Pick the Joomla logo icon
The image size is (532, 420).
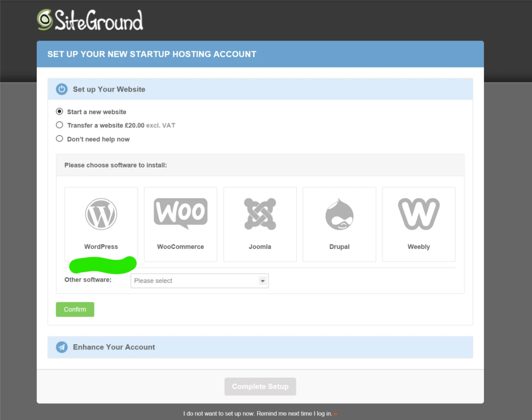pos(260,214)
